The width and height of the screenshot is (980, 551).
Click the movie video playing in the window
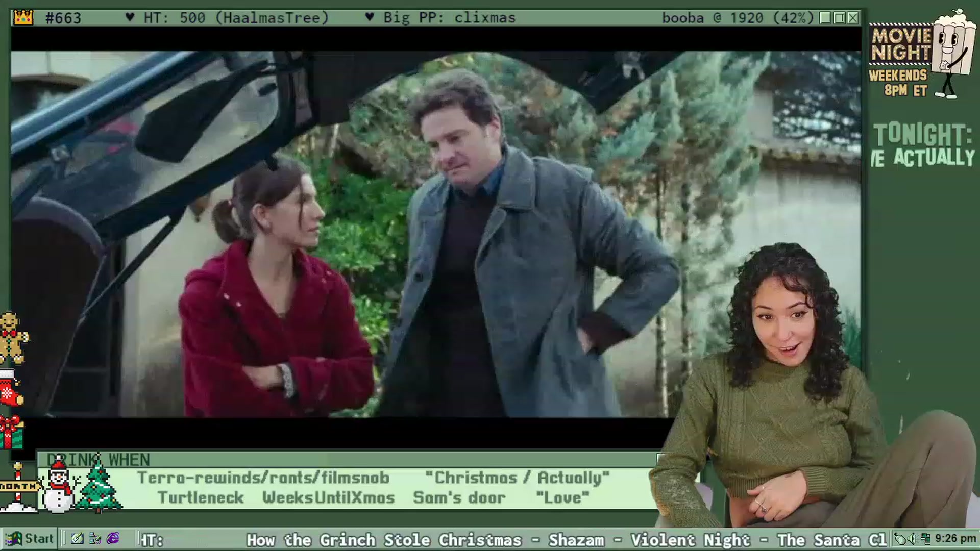tap(436, 234)
